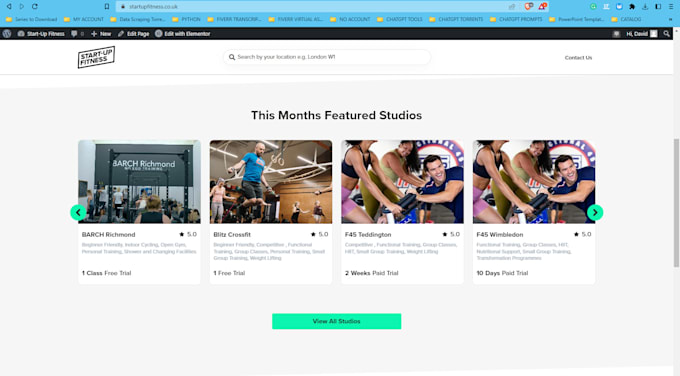This screenshot has width=680, height=376.
Task: Open the comments bubble in admin bar
Action: point(77,33)
